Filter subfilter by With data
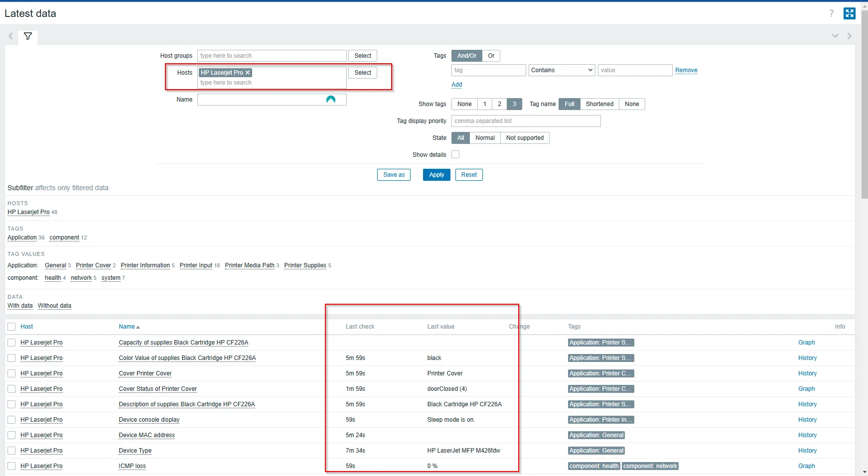Screen dimensions: 868x476 coord(20,306)
